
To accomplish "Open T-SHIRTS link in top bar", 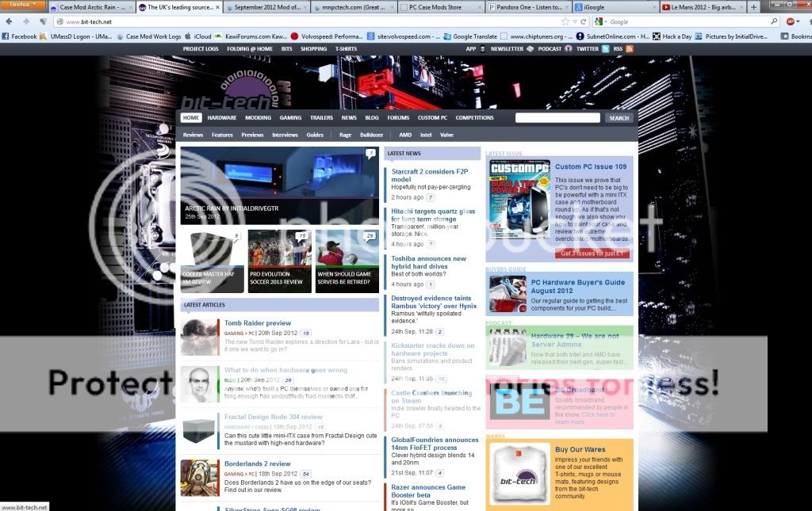I will 346,48.
